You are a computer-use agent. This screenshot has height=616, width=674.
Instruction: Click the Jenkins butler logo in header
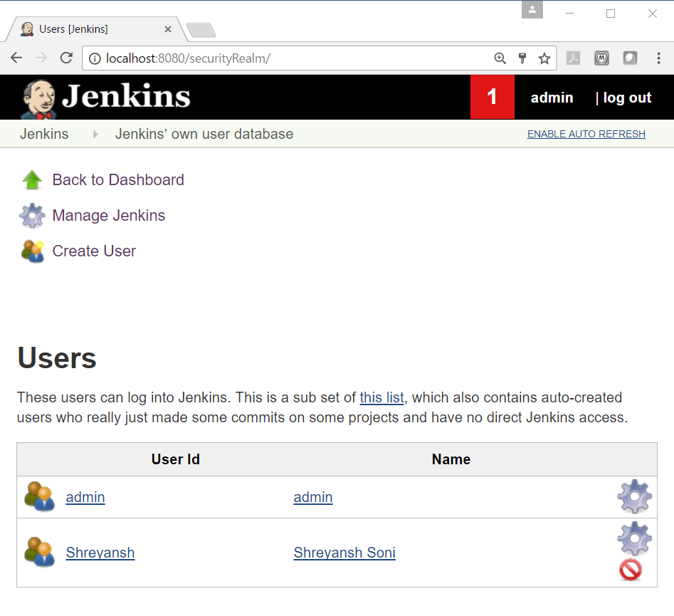38,98
